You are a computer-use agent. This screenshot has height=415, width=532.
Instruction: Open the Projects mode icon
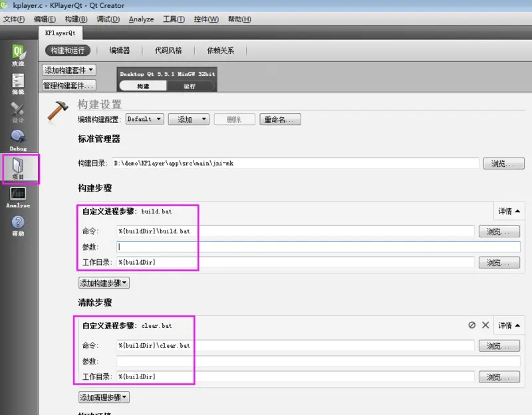(x=19, y=169)
